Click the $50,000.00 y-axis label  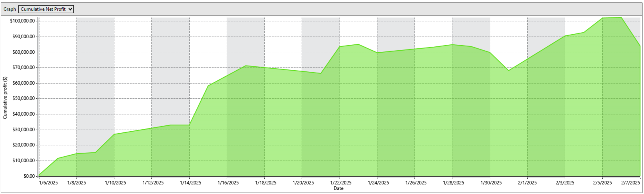[23, 99]
